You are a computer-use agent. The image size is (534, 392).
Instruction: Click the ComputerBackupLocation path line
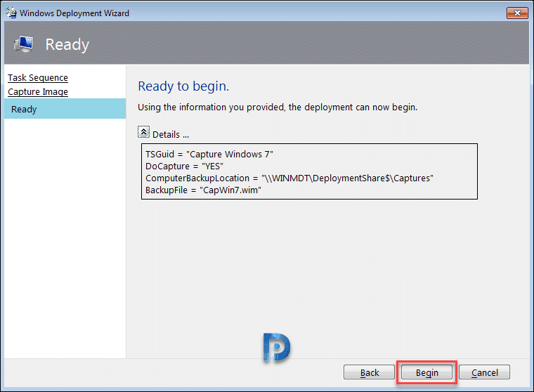(289, 178)
